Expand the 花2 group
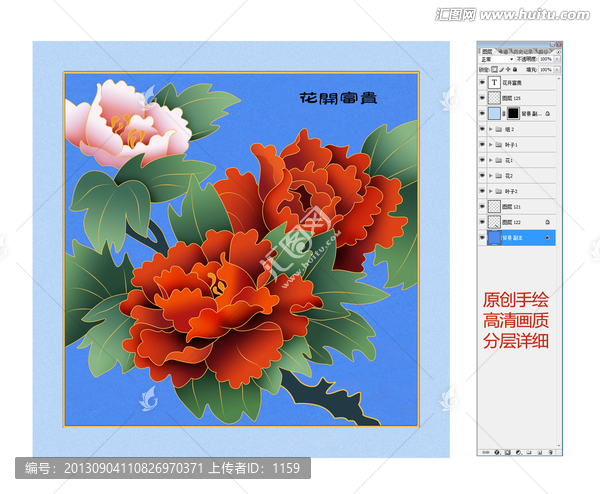This screenshot has width=600, height=494. click(491, 176)
